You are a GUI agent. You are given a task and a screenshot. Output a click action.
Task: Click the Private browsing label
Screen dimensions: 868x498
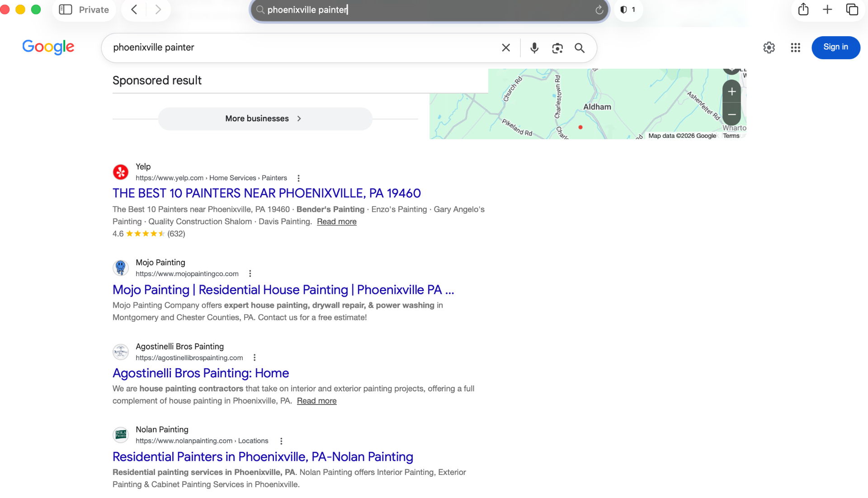tap(94, 9)
